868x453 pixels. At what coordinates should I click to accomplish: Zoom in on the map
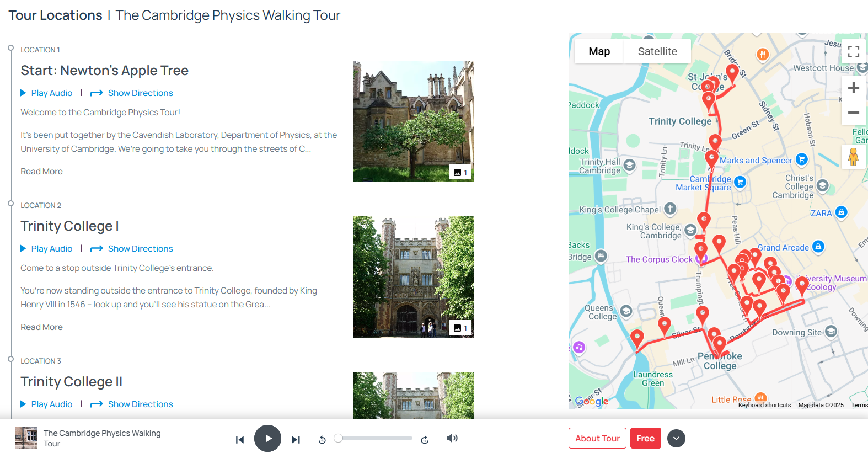[x=854, y=88]
